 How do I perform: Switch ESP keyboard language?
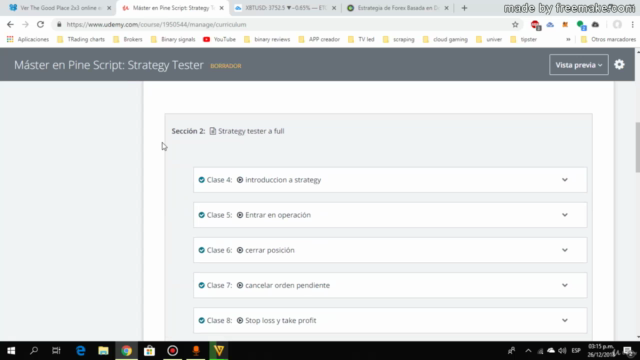coord(576,351)
